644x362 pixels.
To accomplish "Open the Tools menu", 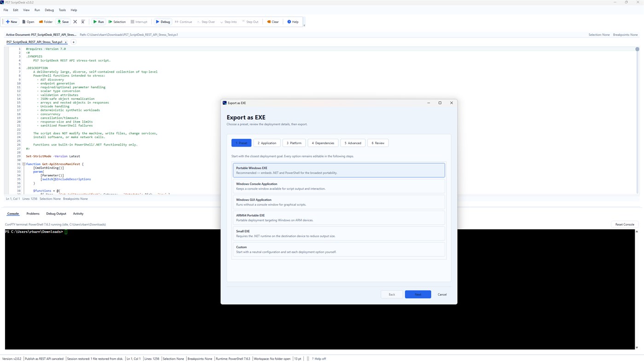I will (62, 10).
